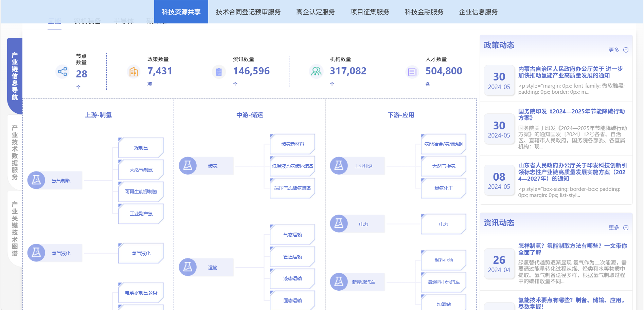Open the 国务院印发 2024—2025年节能降碳行动方案 article
The height and width of the screenshot is (310, 644).
pos(571,114)
